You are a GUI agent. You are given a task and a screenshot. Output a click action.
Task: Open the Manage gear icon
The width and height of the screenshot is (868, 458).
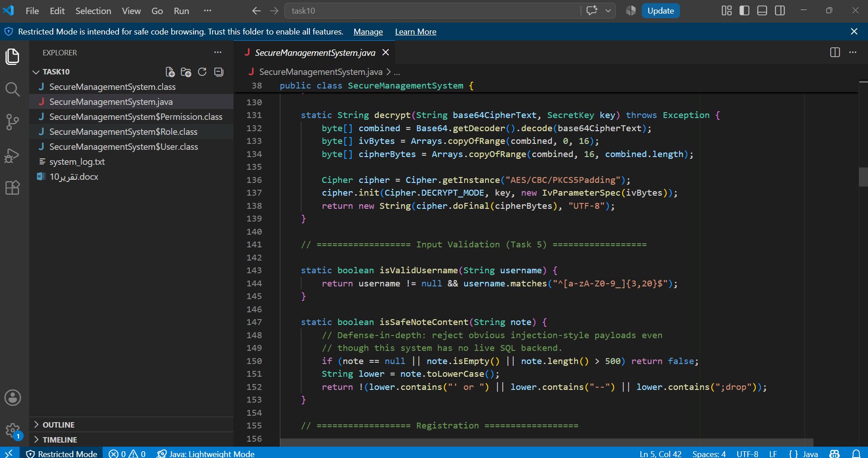pos(12,430)
